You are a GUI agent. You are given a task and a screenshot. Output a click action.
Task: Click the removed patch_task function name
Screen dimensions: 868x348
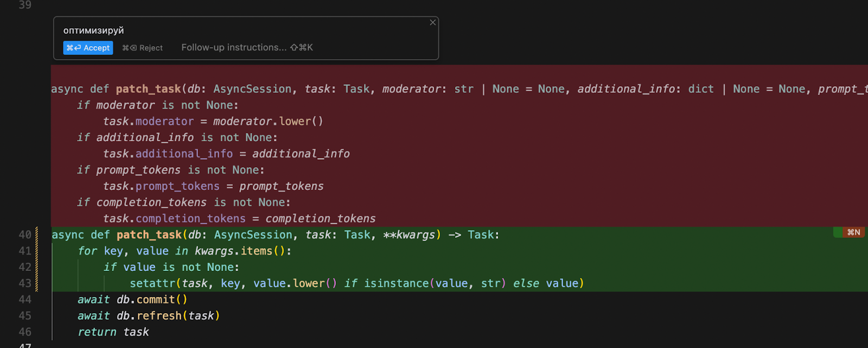[148, 89]
